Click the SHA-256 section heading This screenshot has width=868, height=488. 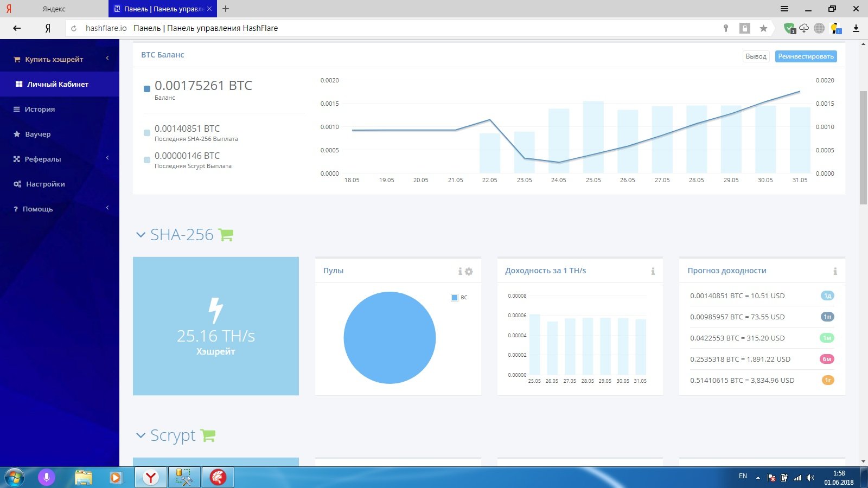(182, 235)
